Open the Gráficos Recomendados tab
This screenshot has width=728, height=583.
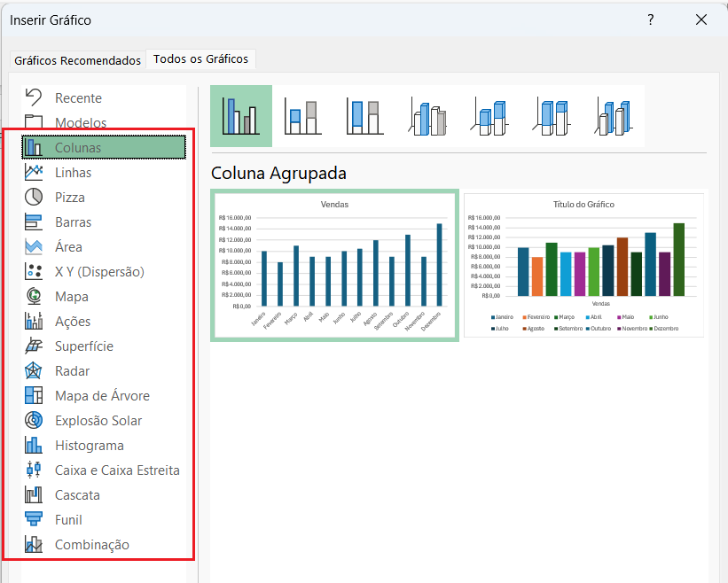coord(77,60)
